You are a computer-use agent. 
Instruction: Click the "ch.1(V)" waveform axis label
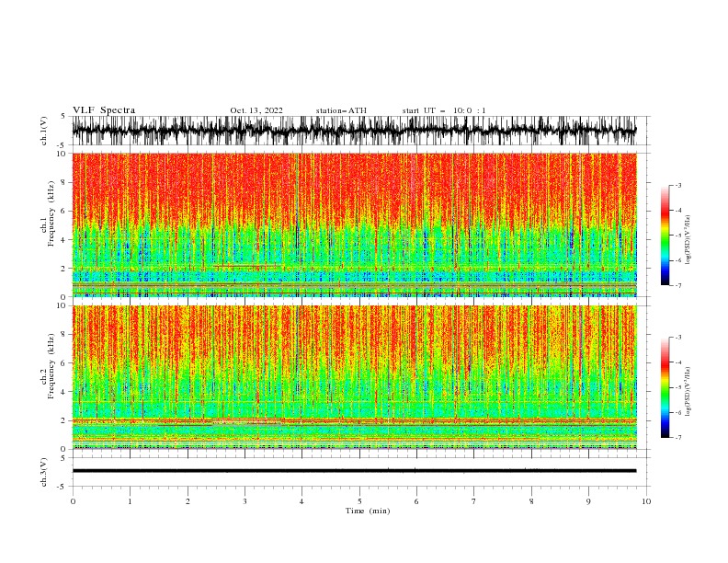click(x=44, y=131)
